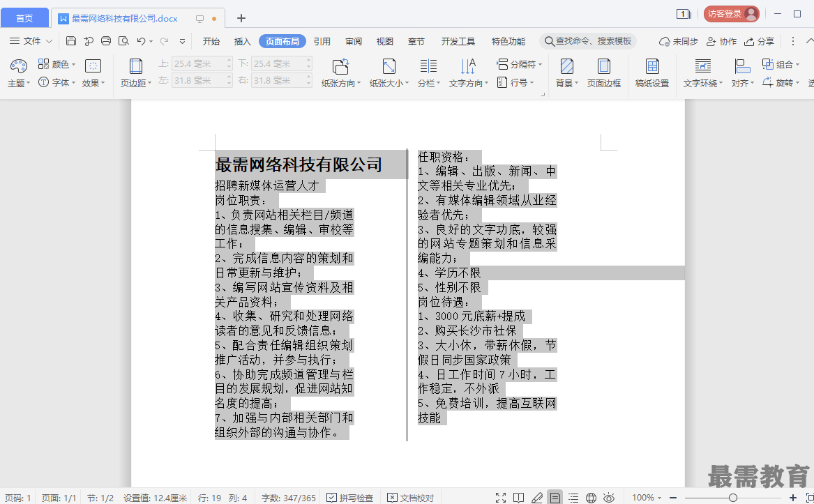Click the right margin 31.8 毫米 field
814x504 pixels.
tap(282, 80)
